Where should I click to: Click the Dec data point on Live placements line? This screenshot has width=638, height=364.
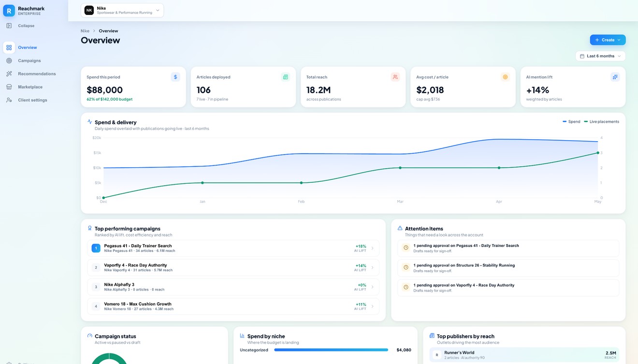[x=103, y=198]
